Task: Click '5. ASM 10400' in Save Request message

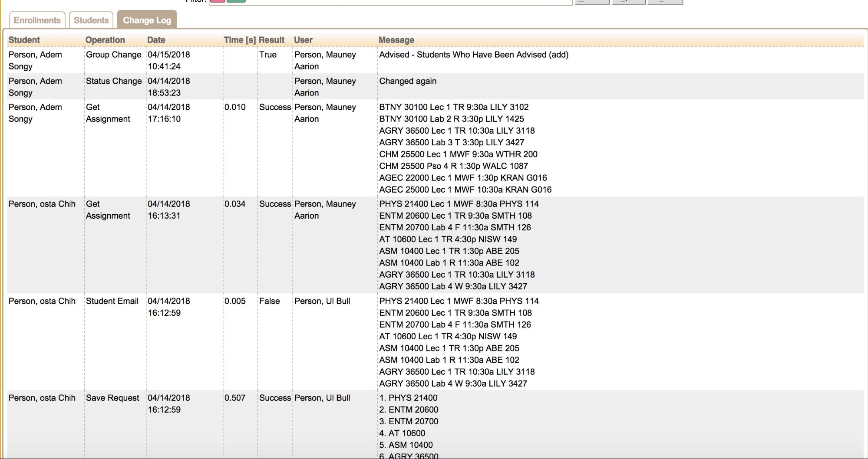Action: point(406,445)
